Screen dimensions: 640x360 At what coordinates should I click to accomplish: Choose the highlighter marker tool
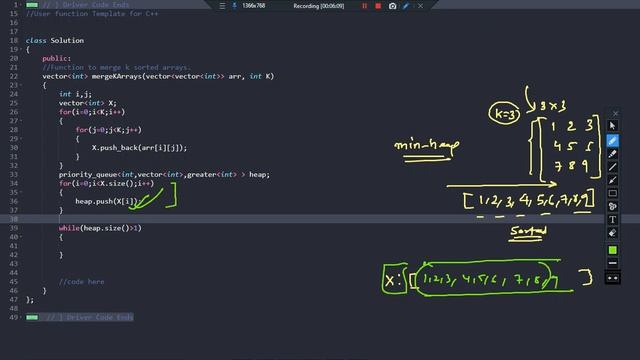pos(612,154)
